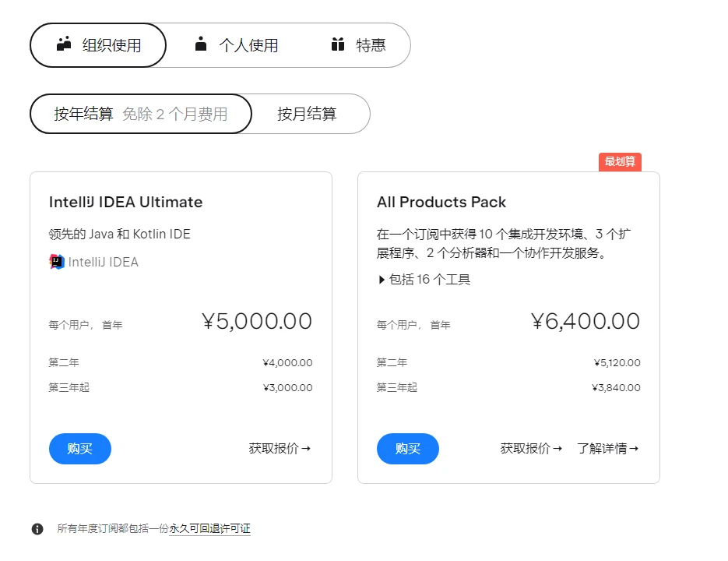Screen dimensions: 728x561
Task: Switch to 按月结算 monthly billing
Action: 307,114
